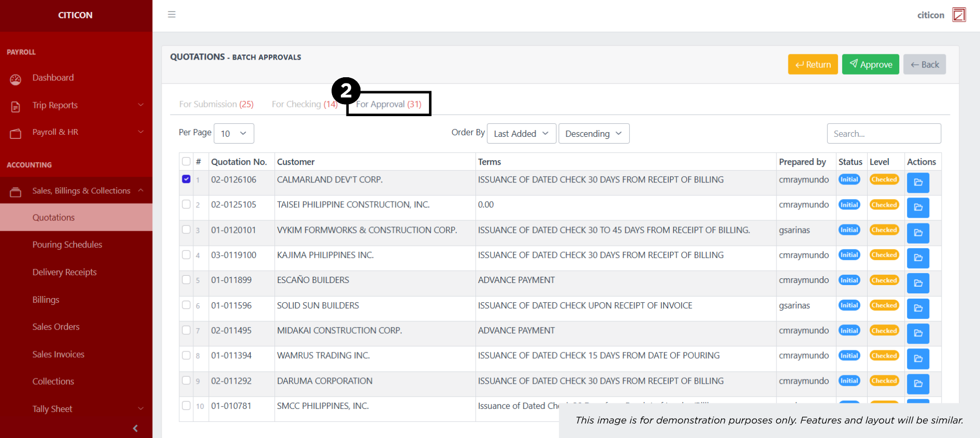
Task: Click the Search input field
Action: tap(884, 134)
